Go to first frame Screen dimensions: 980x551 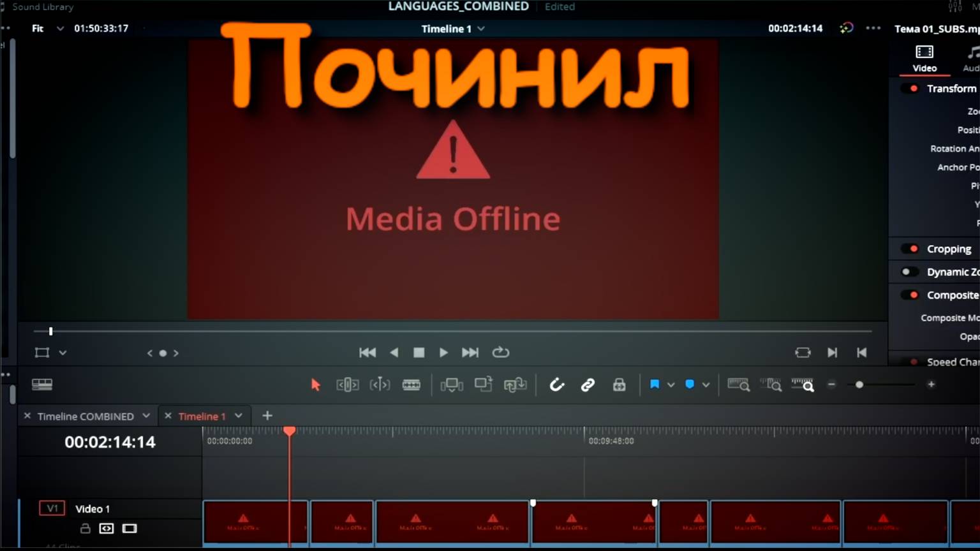(367, 353)
